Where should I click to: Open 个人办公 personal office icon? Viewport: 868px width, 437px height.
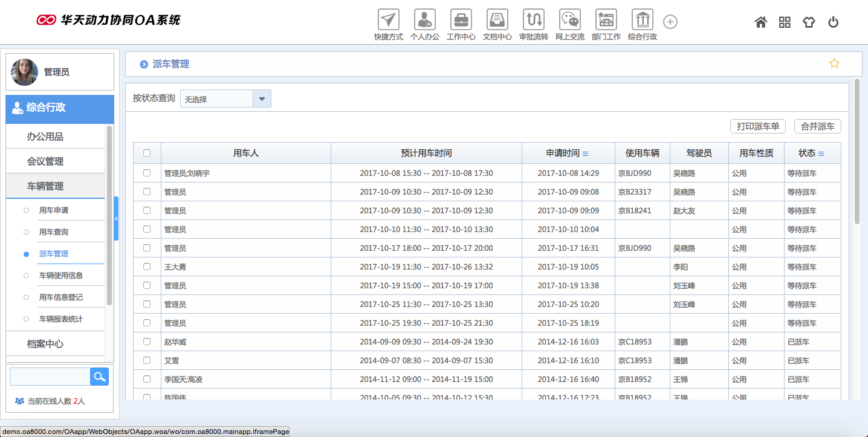[x=424, y=20]
